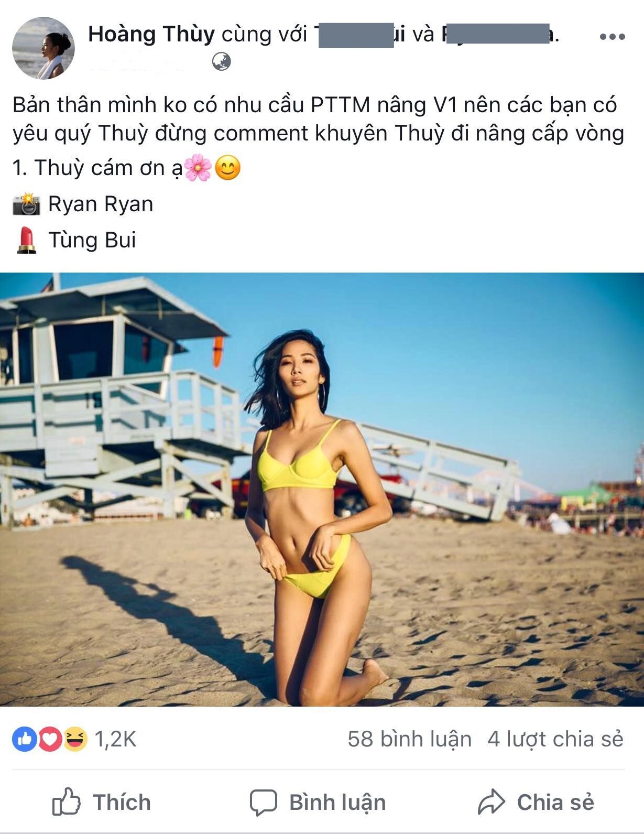Click the thumbs-up Thích icon

(x=66, y=801)
